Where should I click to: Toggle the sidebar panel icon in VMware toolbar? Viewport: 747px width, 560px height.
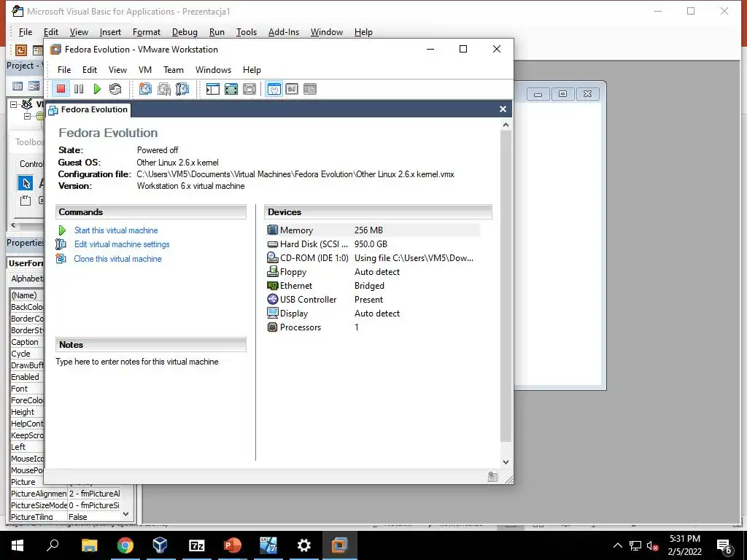(x=212, y=89)
